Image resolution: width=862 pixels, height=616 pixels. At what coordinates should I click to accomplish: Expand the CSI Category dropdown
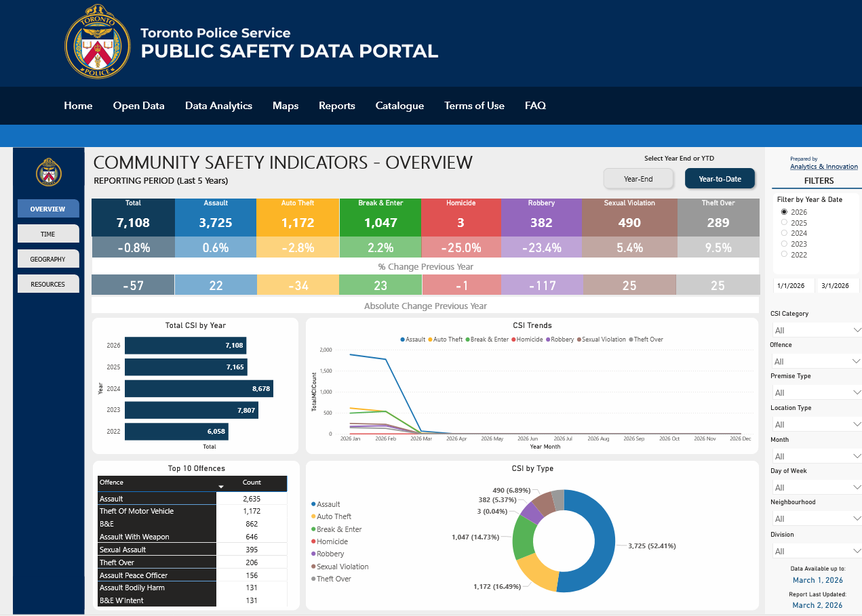[x=816, y=330]
